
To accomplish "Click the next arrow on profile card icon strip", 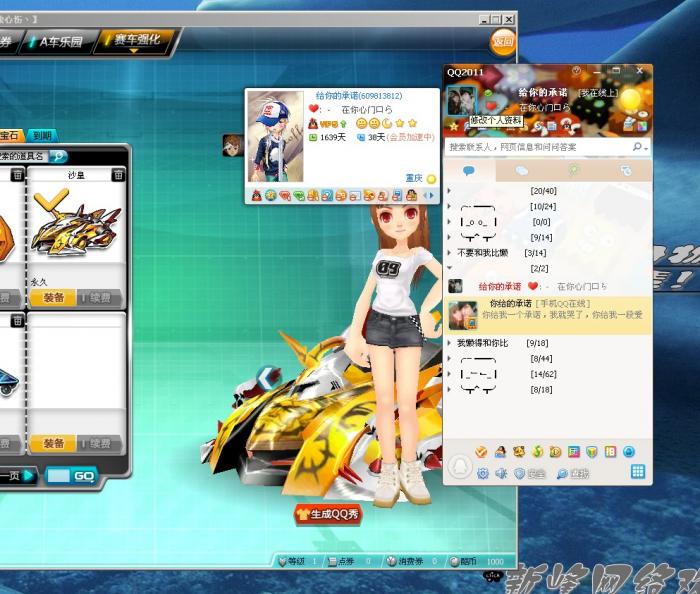I will pyautogui.click(x=432, y=195).
